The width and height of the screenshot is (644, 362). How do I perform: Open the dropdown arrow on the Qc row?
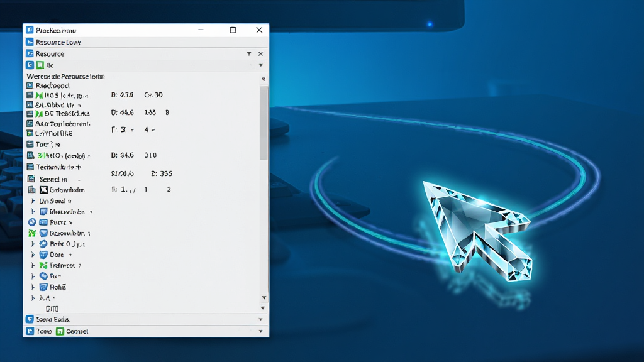[x=261, y=65]
